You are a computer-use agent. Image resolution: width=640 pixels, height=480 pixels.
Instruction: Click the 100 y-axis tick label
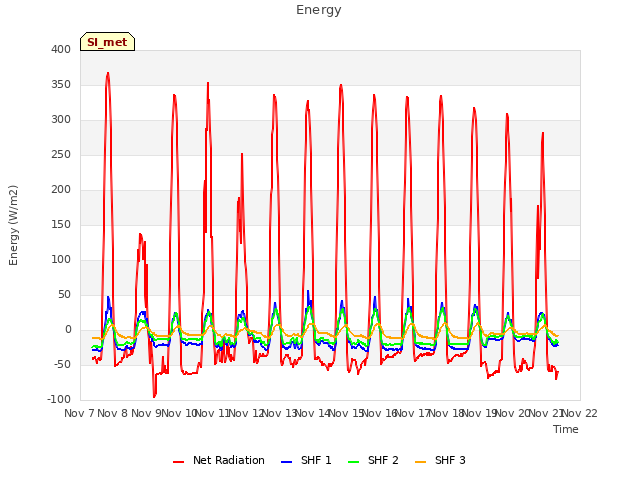[x=61, y=260]
